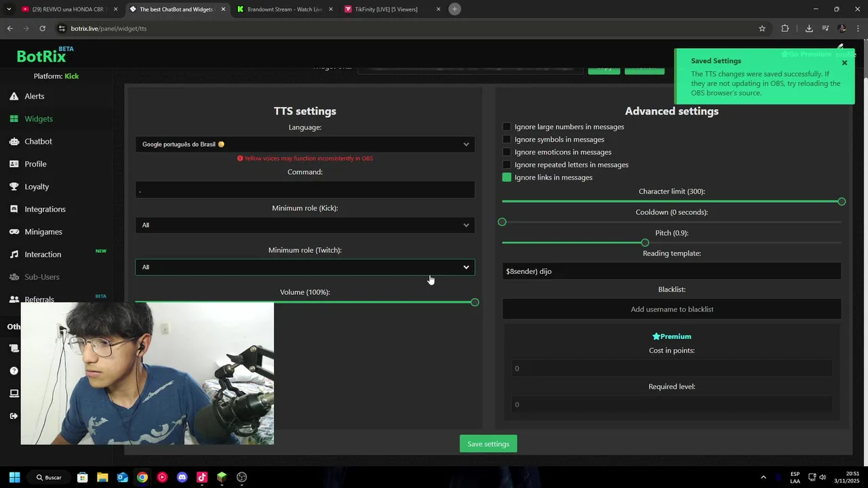Enable Ignore large numbers in messages
Viewport: 868px width, 488px height.
(x=507, y=127)
